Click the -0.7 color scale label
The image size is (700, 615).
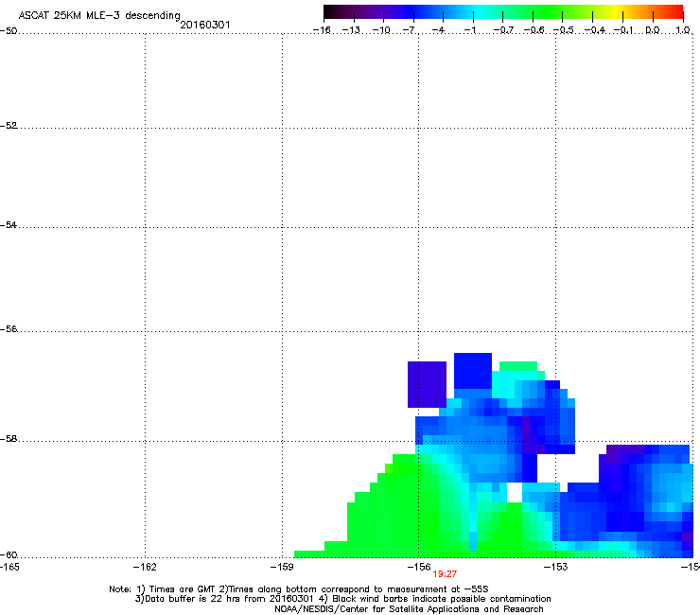(x=503, y=30)
